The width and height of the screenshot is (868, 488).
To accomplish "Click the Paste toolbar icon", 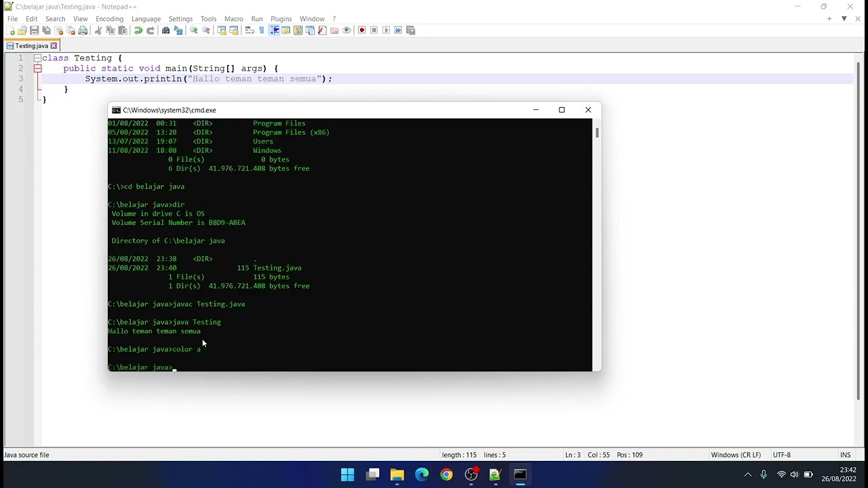I will [123, 30].
